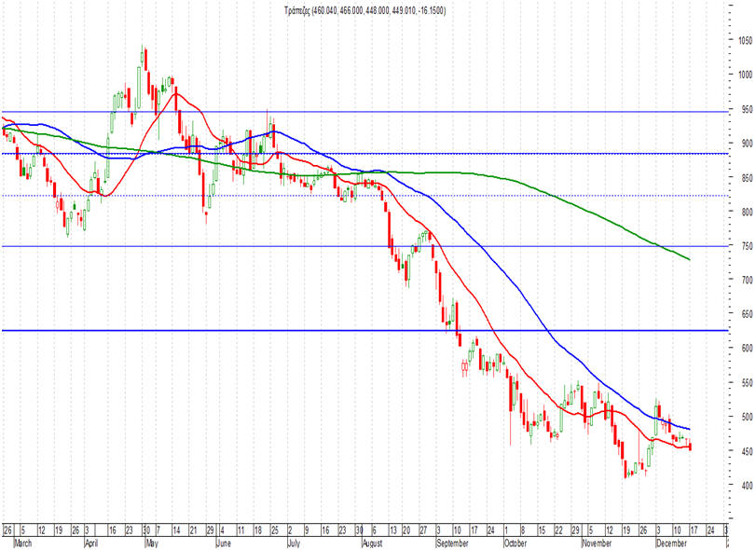Select the 450 price axis label

point(747,451)
